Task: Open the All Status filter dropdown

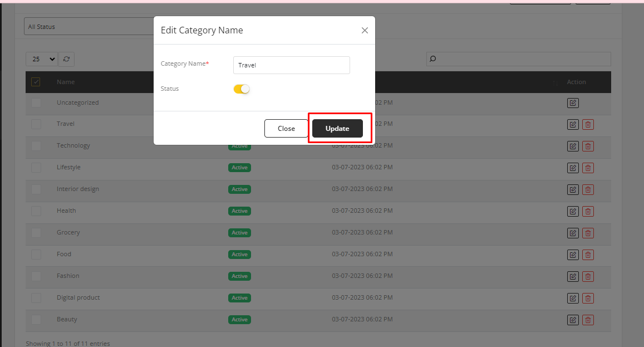Action: coord(89,27)
